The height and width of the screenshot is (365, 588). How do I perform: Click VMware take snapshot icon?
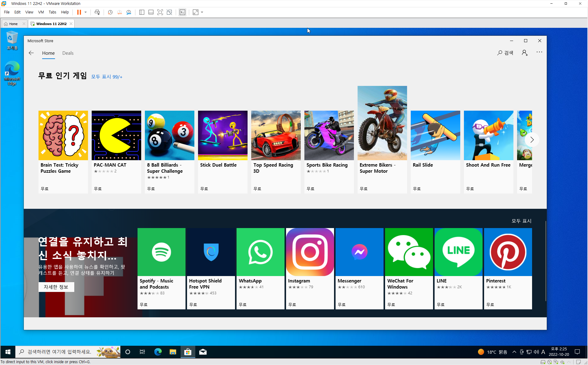[110, 12]
